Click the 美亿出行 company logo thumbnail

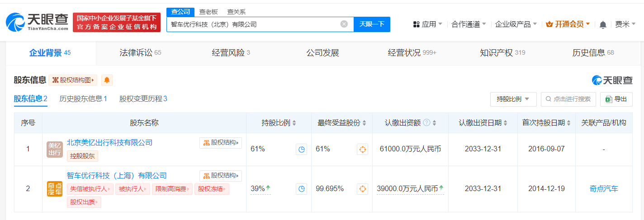(55, 150)
